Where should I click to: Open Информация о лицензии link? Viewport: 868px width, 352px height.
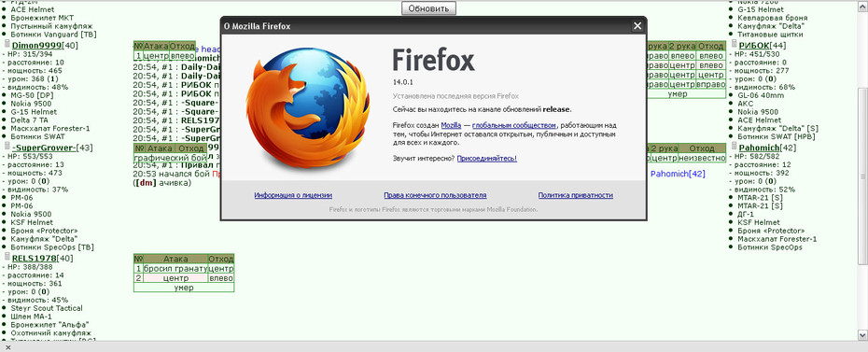click(x=293, y=195)
